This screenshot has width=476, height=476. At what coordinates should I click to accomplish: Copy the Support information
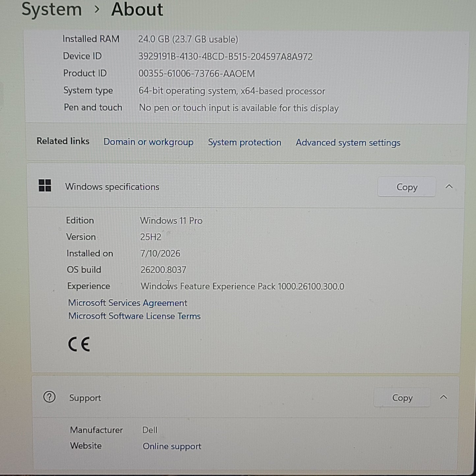[402, 398]
